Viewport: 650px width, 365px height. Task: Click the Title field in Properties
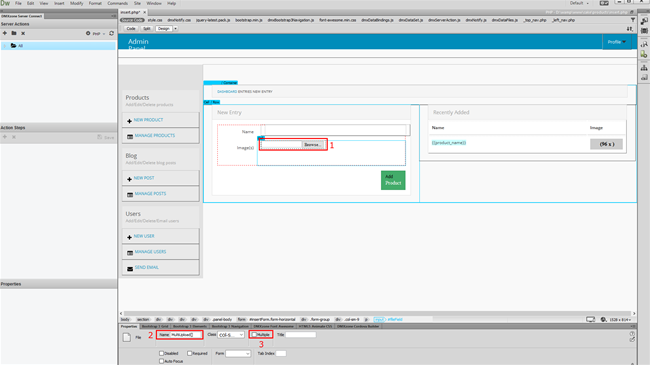point(301,335)
